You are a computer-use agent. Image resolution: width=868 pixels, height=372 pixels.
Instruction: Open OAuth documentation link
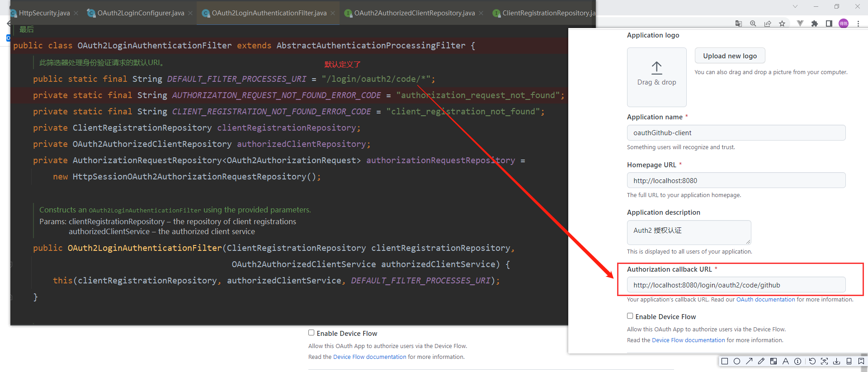click(x=765, y=299)
